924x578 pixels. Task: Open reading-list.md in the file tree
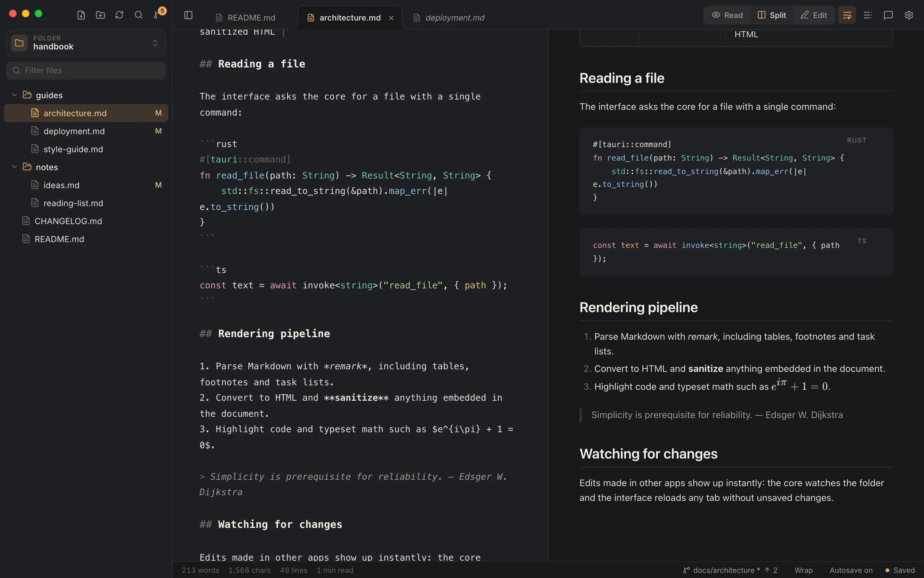coord(86,203)
